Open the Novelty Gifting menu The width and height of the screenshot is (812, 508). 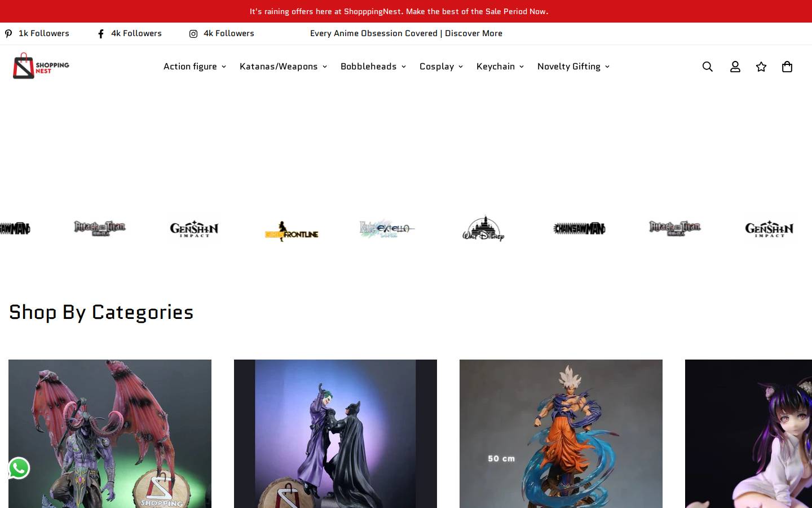tap(568, 67)
